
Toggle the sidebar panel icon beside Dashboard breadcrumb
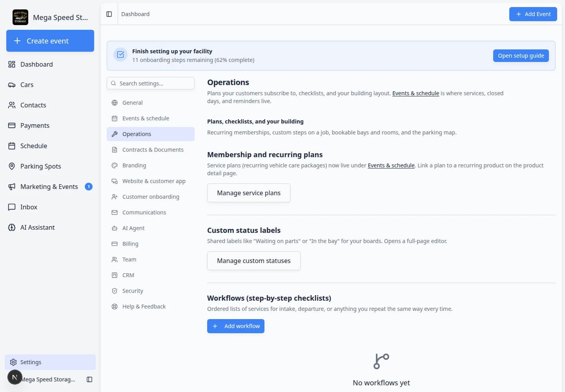tap(109, 14)
